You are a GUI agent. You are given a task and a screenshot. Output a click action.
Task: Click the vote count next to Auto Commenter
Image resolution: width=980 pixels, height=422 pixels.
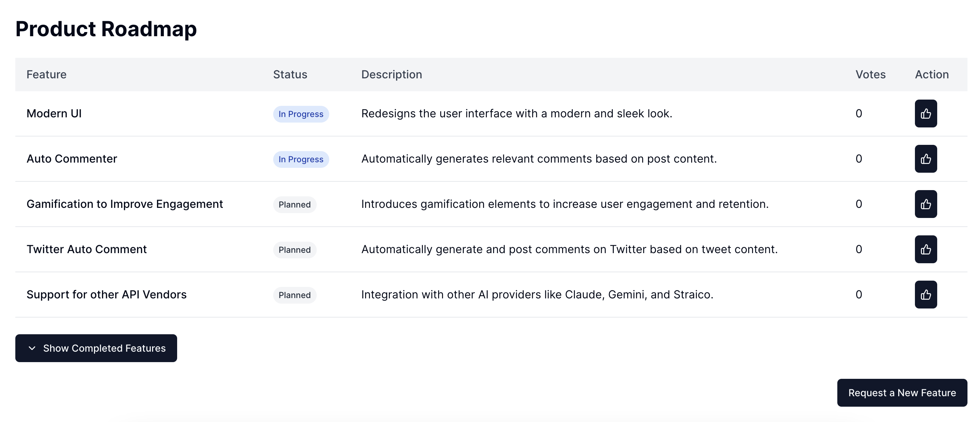tap(858, 159)
